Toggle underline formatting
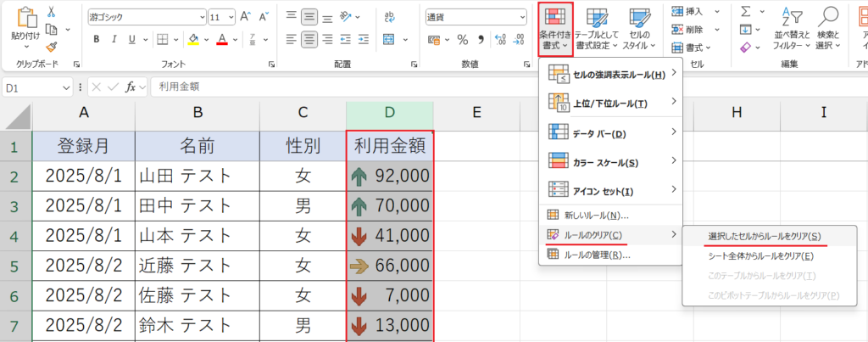Screen dimensions: 868x342 pyautogui.click(x=131, y=39)
